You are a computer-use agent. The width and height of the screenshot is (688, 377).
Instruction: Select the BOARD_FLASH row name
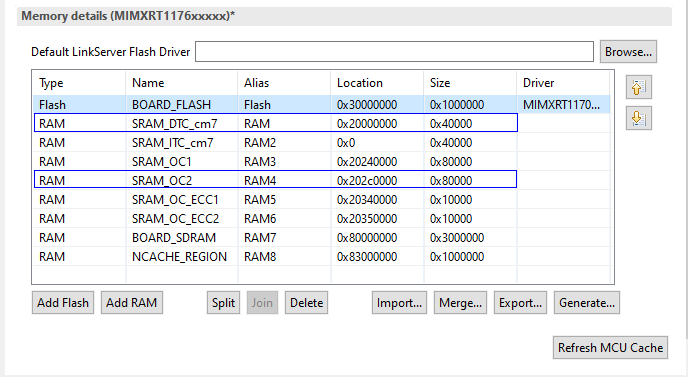tap(172, 105)
